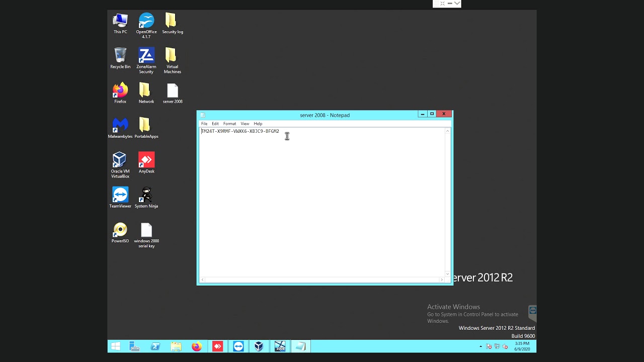Open the Notepad window system menu icon

[202, 115]
